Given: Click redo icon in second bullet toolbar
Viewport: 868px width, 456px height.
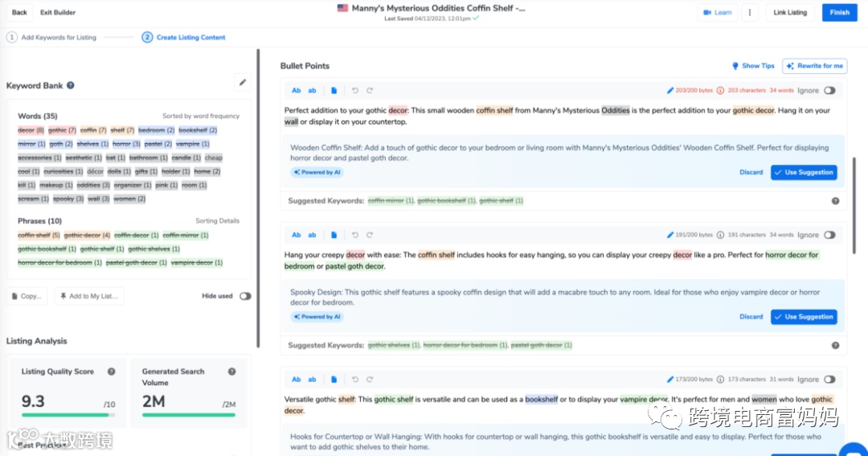Looking at the screenshot, I should click(370, 235).
